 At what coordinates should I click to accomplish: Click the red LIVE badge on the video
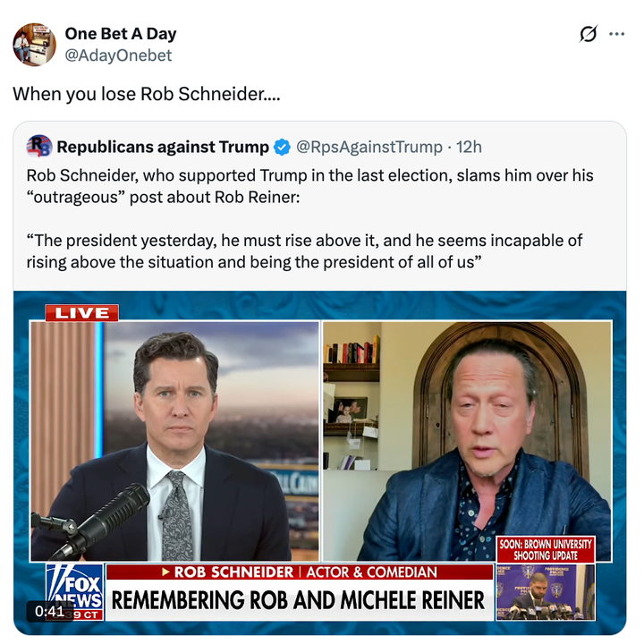[81, 313]
